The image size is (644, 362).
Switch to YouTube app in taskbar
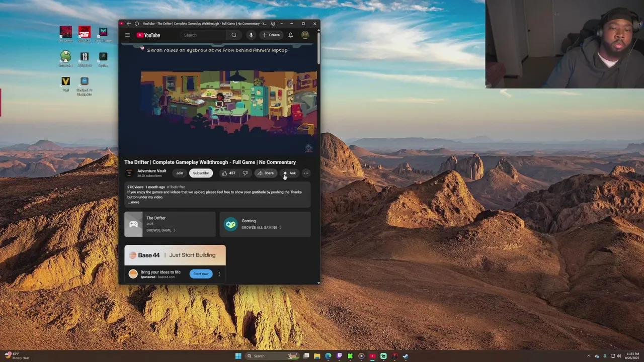pos(372,356)
